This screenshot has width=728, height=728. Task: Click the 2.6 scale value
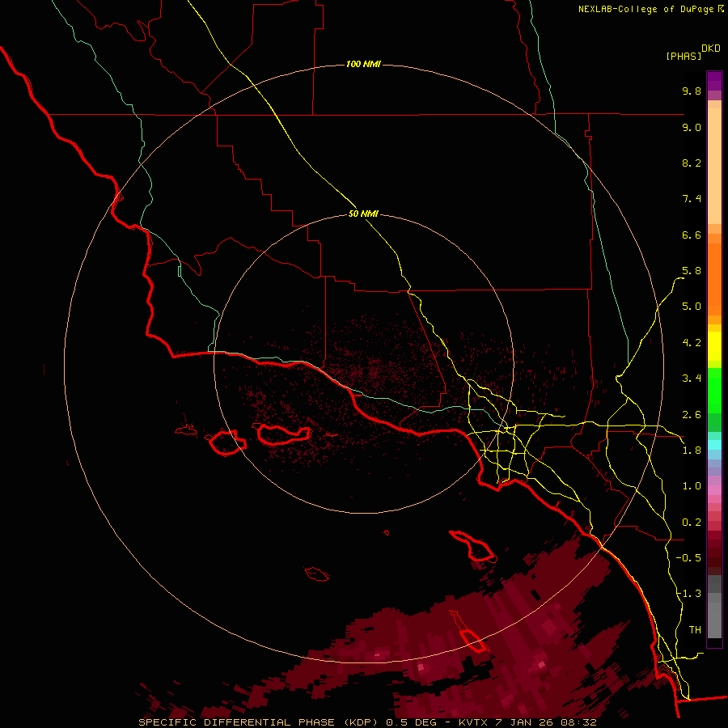click(x=692, y=415)
